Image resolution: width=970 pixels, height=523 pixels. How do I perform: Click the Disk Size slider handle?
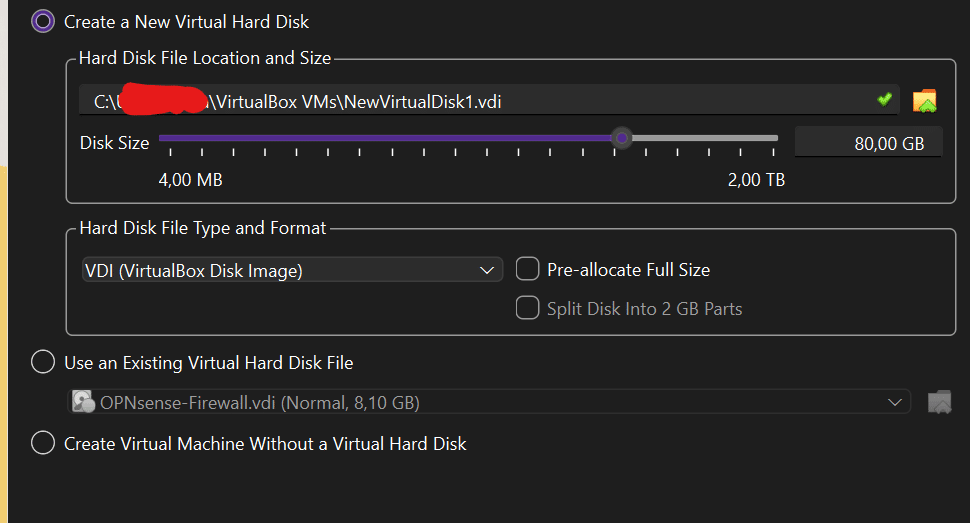[622, 138]
